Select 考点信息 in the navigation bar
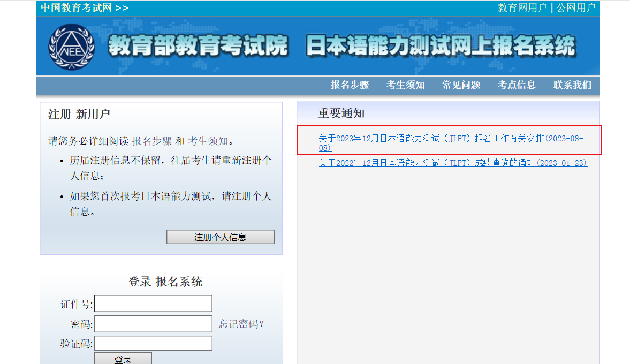This screenshot has height=364, width=630. coord(517,85)
